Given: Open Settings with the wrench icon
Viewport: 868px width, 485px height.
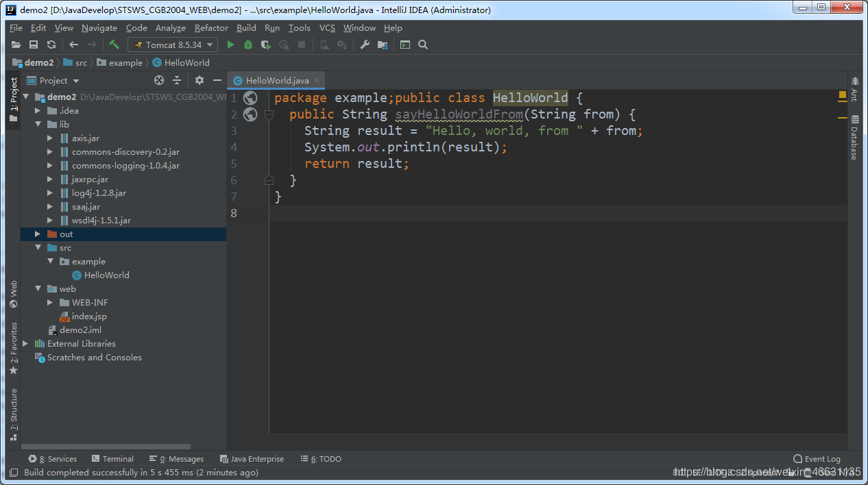Looking at the screenshot, I should (x=365, y=45).
